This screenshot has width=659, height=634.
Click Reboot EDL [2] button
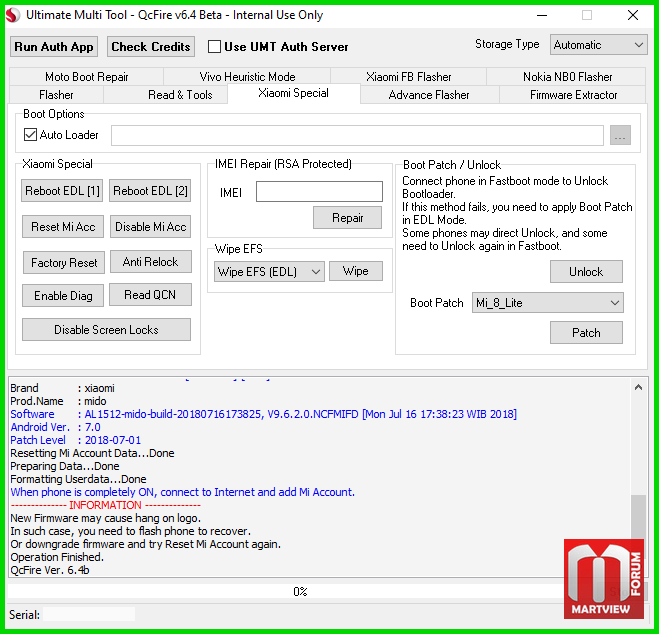coord(150,191)
